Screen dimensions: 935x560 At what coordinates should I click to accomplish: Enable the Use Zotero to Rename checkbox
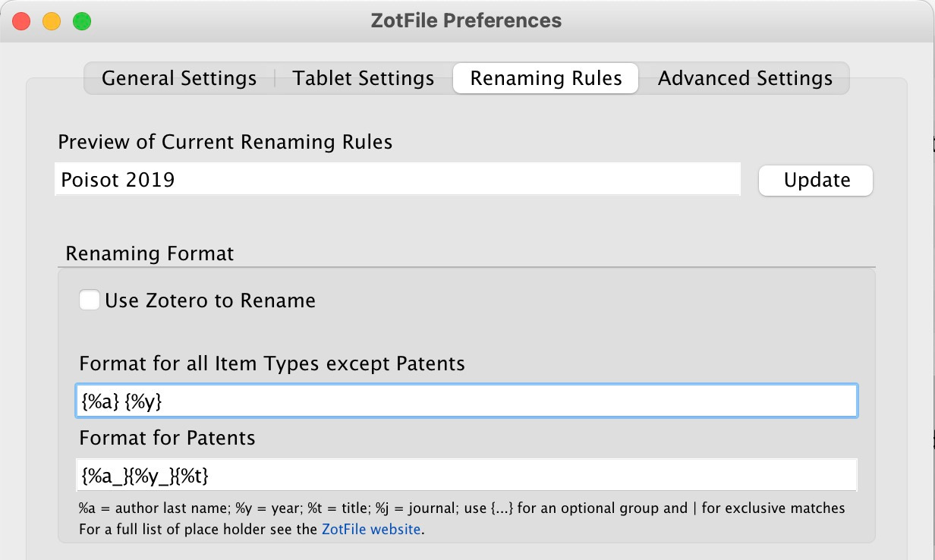90,300
